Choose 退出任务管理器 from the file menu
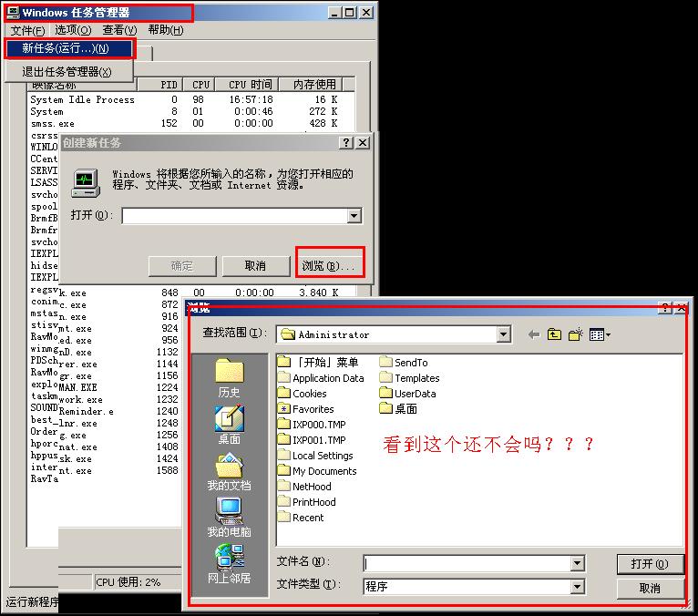The width and height of the screenshot is (698, 616). (69, 72)
